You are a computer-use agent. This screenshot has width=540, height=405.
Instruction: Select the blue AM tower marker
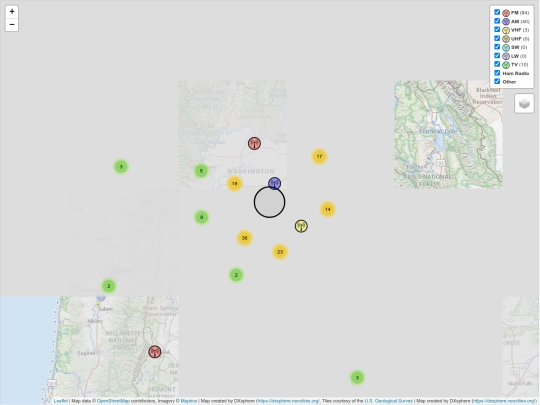click(x=274, y=183)
